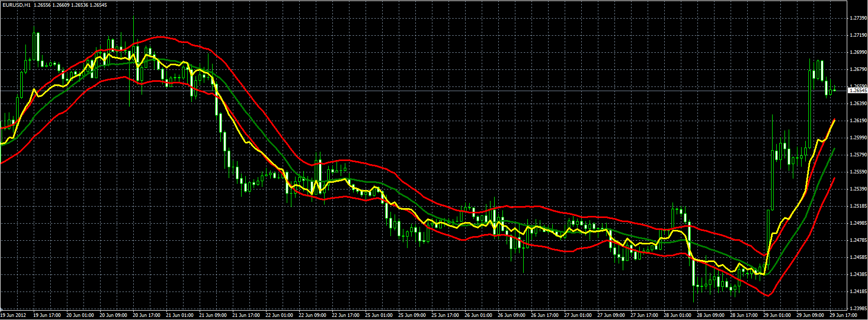Click the 1.26390 price axis label
This screenshot has height=320, width=868.
point(859,104)
